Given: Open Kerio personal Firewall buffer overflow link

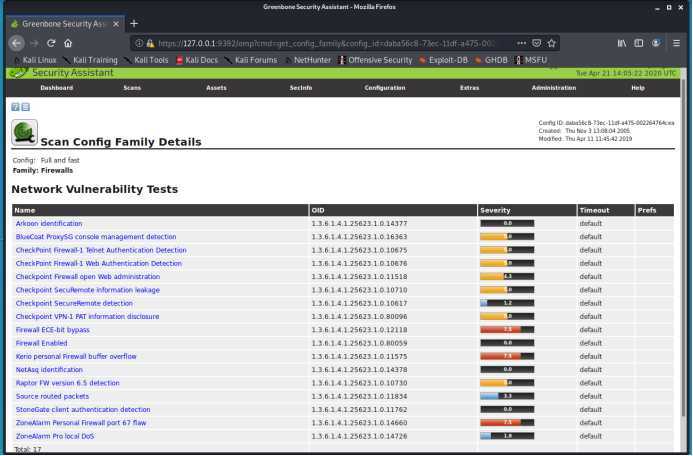Looking at the screenshot, I should [76, 356].
